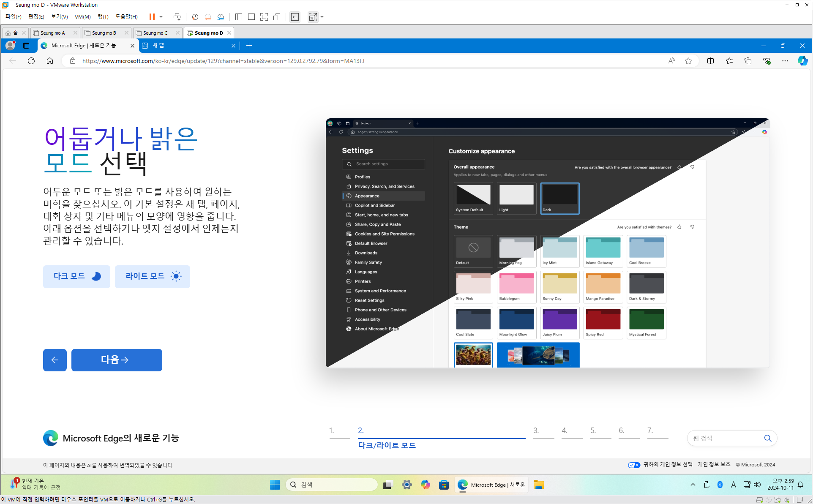This screenshot has height=504, width=813.
Task: Select the light mode (라이트 모드) option
Action: coord(153,276)
